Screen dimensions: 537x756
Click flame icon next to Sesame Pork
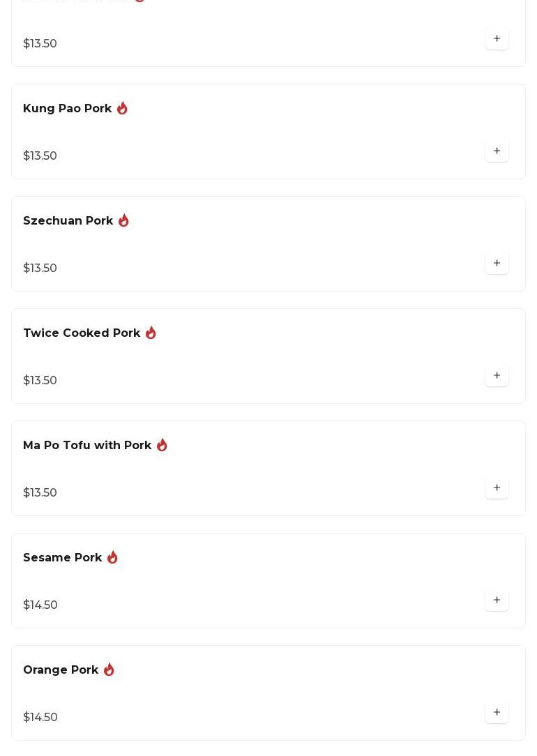pos(112,557)
